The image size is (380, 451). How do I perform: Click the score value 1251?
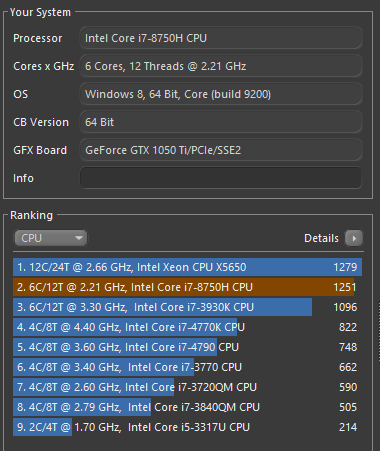coord(345,287)
